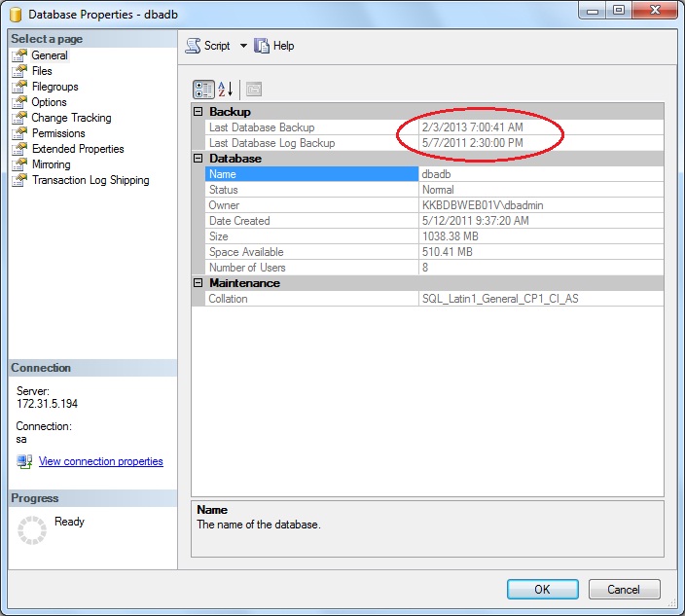Click the value 2/3/2013 7:00:41 AM
Viewport: 685px width, 616px height.
(x=472, y=127)
